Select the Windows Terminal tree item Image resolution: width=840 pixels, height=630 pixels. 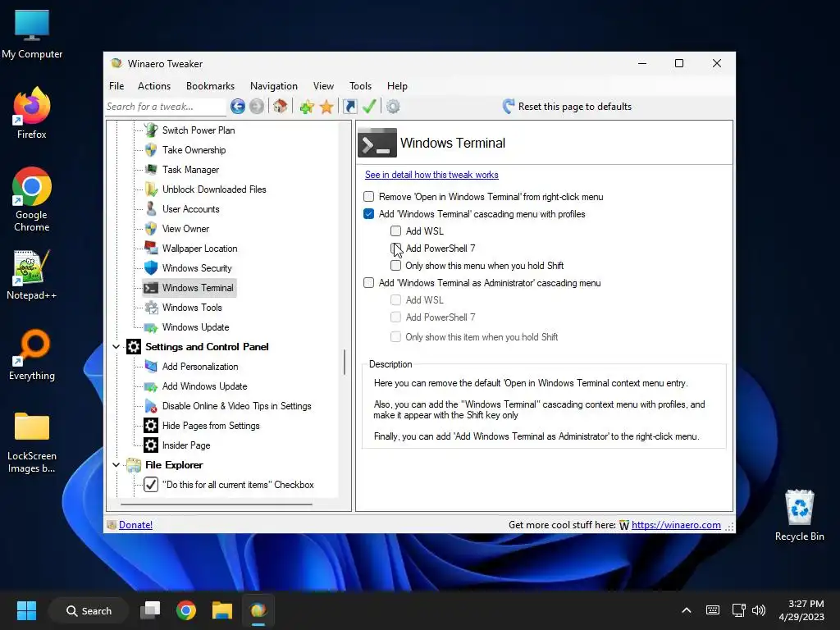coord(189,288)
